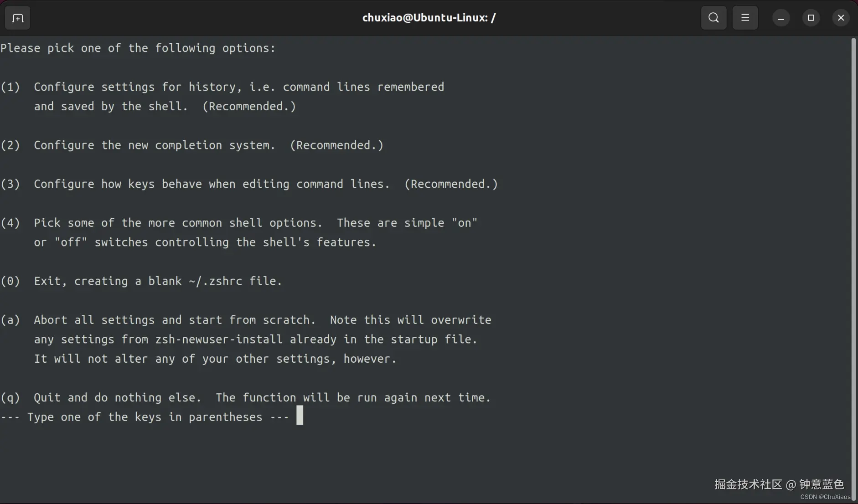The image size is (858, 504).
Task: Close the terminal window
Action: (841, 18)
